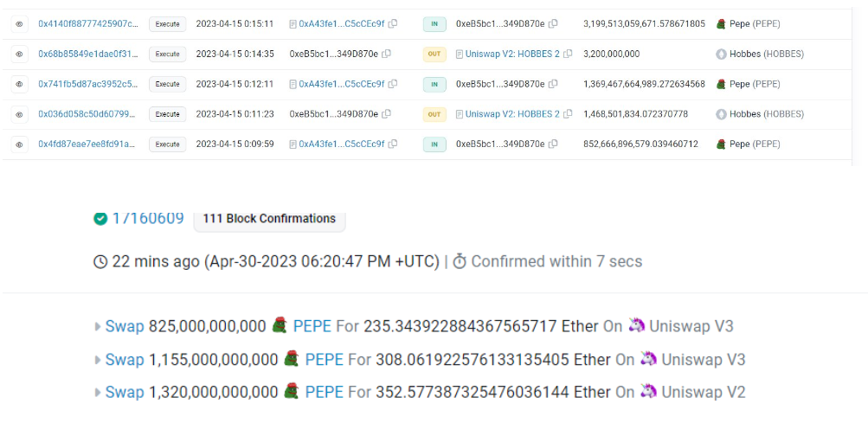Copy the 0xA43fe1 address in the 0:15:11 row
The width and height of the screenshot is (868, 423).
pyautogui.click(x=393, y=24)
